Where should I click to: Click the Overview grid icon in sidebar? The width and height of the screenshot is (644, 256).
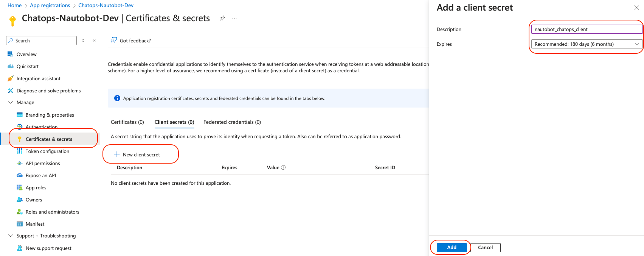(x=10, y=54)
